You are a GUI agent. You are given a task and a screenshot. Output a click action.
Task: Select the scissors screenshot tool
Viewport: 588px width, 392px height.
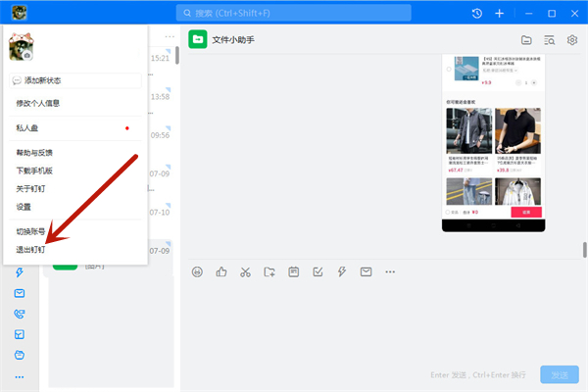point(245,271)
